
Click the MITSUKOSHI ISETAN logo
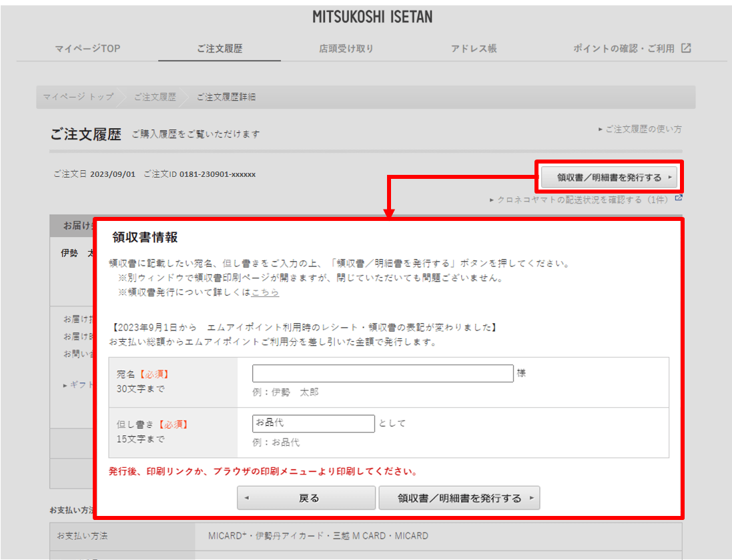point(372,17)
